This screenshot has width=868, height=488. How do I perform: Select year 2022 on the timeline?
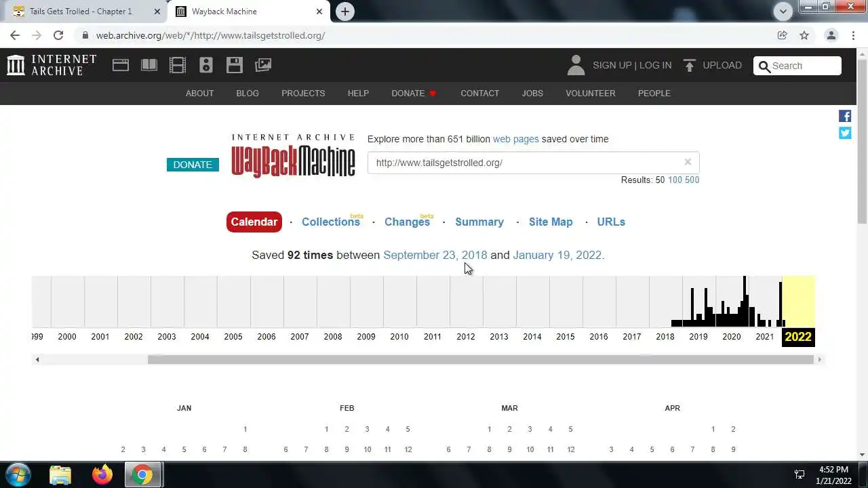798,337
